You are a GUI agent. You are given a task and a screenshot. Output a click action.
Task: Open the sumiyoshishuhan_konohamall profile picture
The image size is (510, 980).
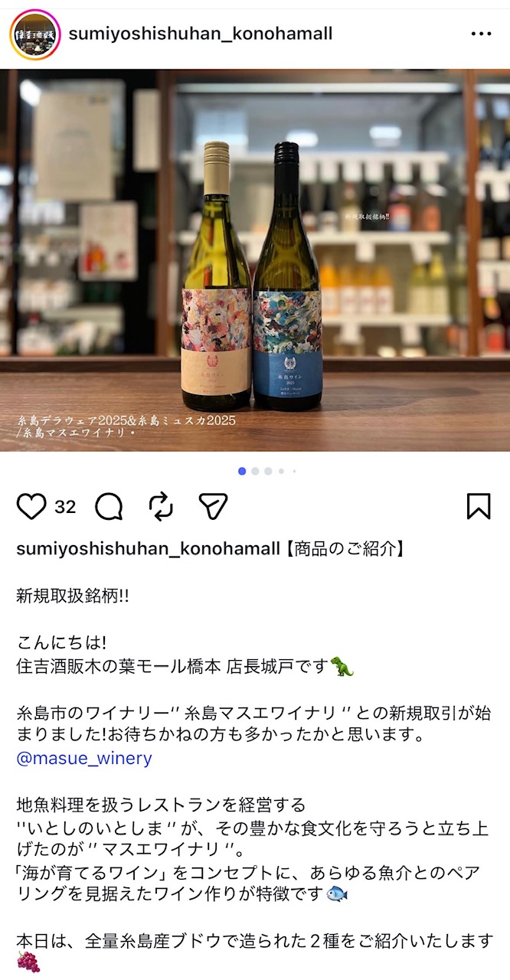(x=35, y=34)
